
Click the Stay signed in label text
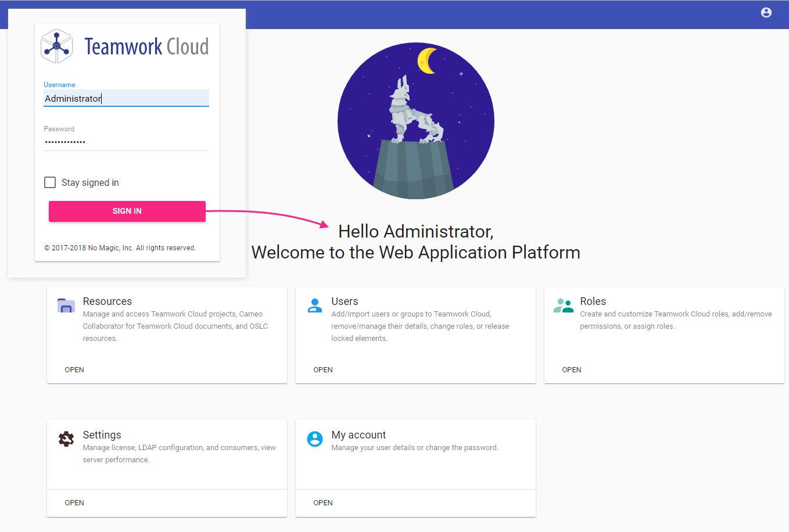[x=90, y=183]
